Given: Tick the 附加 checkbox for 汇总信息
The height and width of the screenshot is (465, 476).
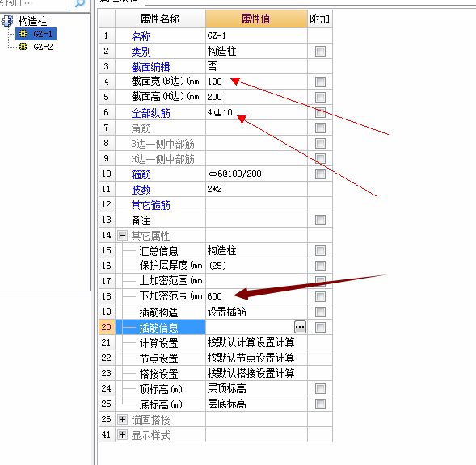Looking at the screenshot, I should coord(320,250).
